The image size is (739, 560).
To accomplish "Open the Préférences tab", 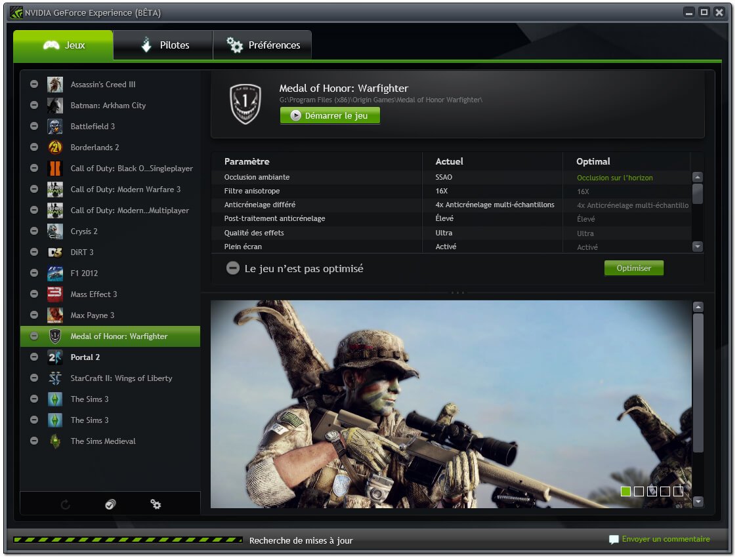I will point(263,45).
